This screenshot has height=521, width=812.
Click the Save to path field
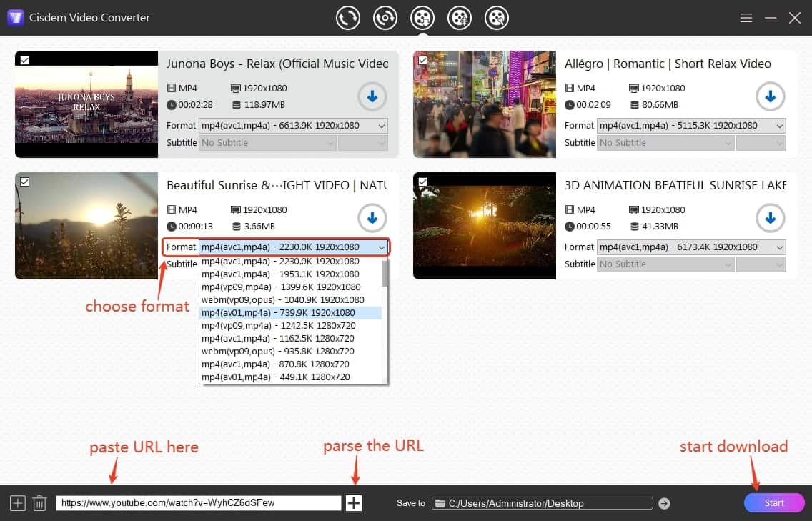(x=543, y=503)
